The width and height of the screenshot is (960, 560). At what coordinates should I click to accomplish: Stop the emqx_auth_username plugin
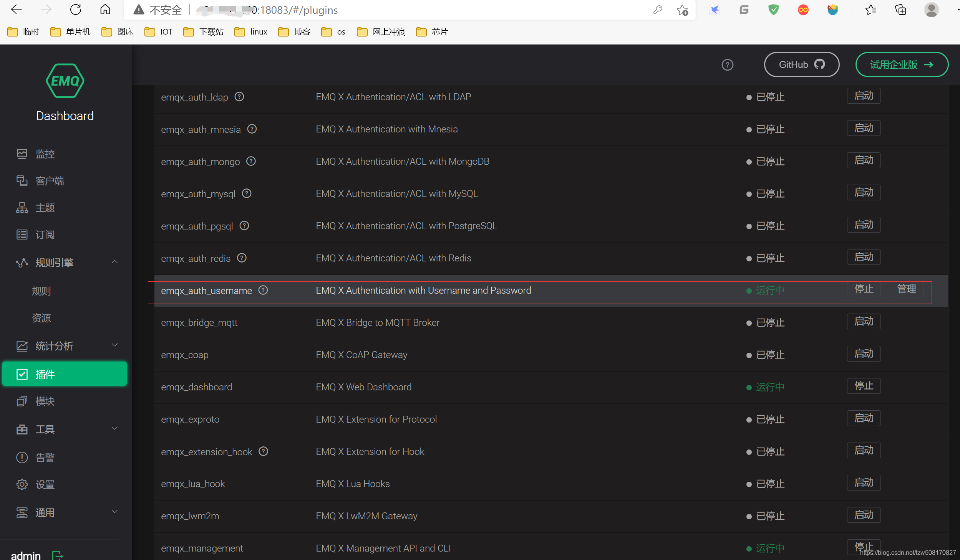[864, 289]
